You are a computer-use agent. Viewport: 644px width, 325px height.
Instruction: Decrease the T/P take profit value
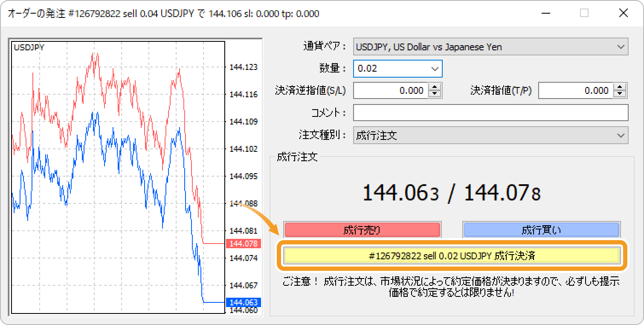tap(620, 94)
